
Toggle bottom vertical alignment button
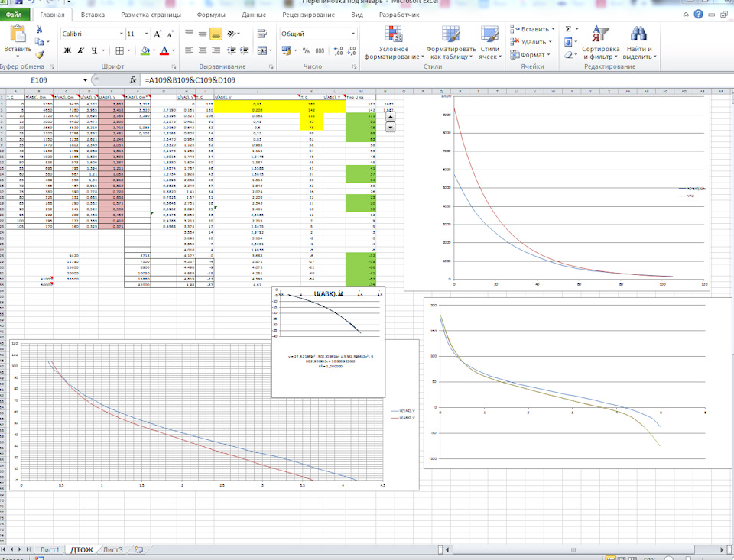click(x=216, y=34)
